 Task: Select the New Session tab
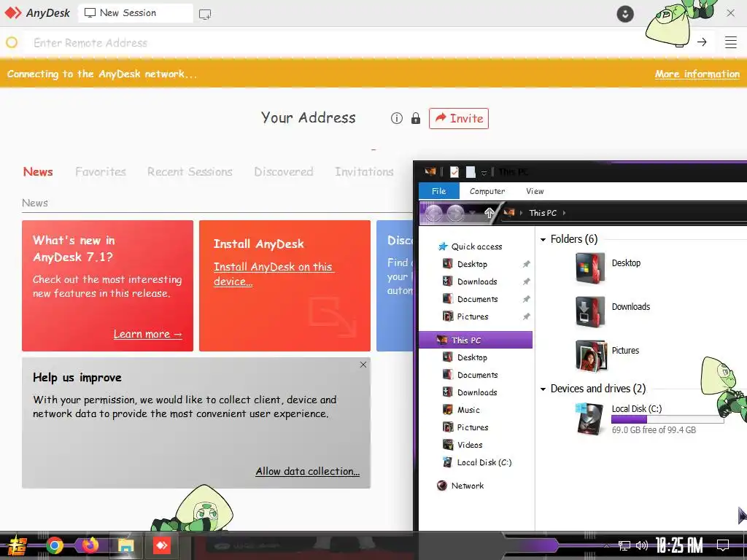click(135, 13)
